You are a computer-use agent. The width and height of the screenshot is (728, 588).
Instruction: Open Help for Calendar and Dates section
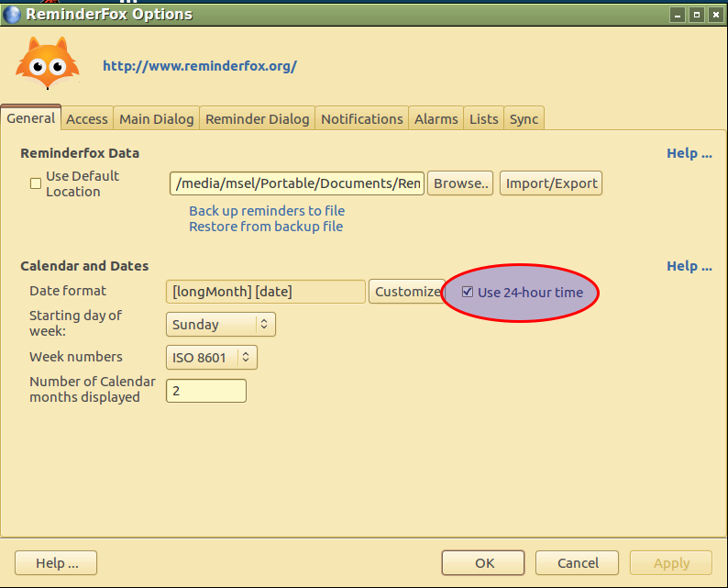[689, 266]
